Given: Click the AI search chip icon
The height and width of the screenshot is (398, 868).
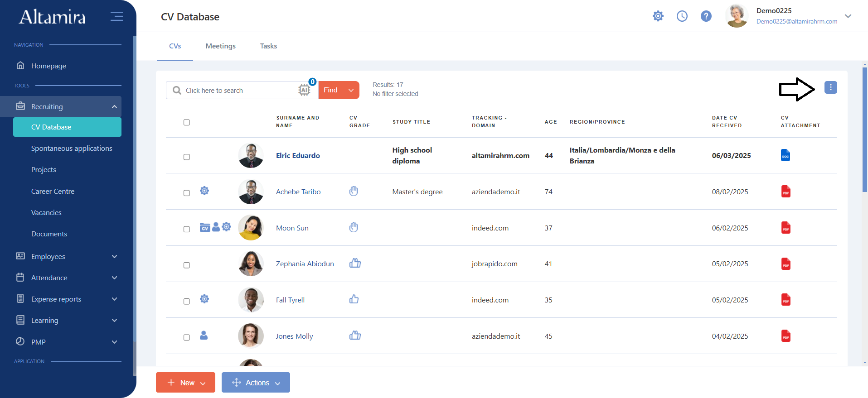Looking at the screenshot, I should point(304,90).
